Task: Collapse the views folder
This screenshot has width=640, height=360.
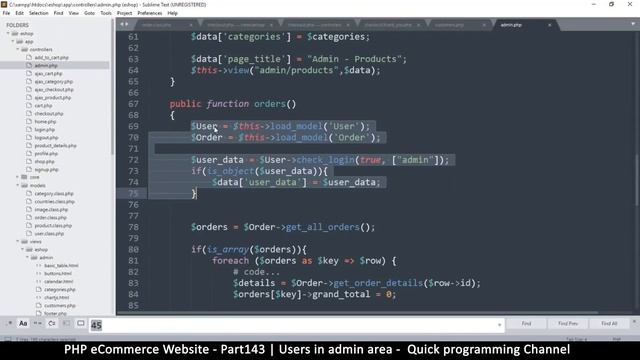Action: coord(18,242)
